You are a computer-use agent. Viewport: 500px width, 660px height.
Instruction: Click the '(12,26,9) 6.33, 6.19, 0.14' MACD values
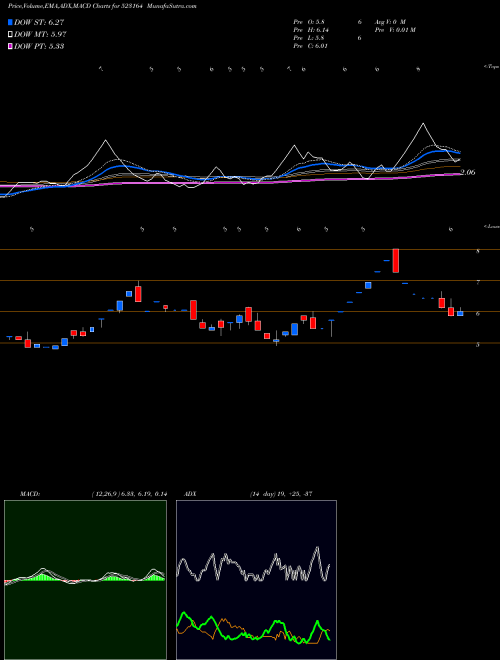click(129, 494)
